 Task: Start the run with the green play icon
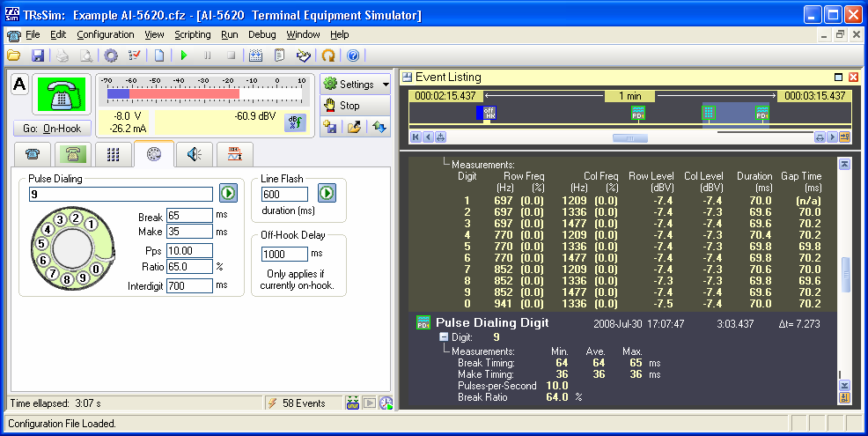(x=184, y=55)
